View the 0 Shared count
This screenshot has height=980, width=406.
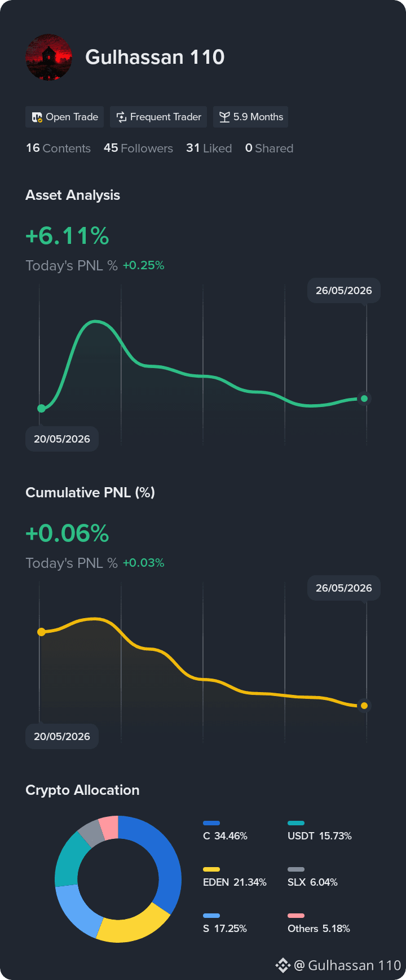[x=269, y=148]
